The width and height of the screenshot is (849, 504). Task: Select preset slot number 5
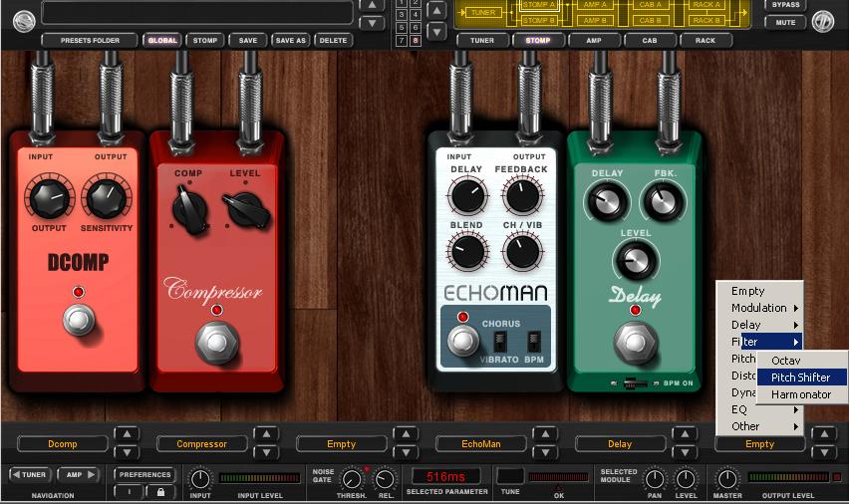coord(402,28)
